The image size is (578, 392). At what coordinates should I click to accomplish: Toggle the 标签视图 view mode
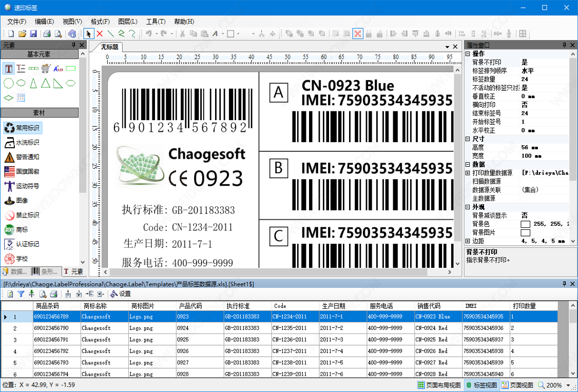tap(481, 385)
